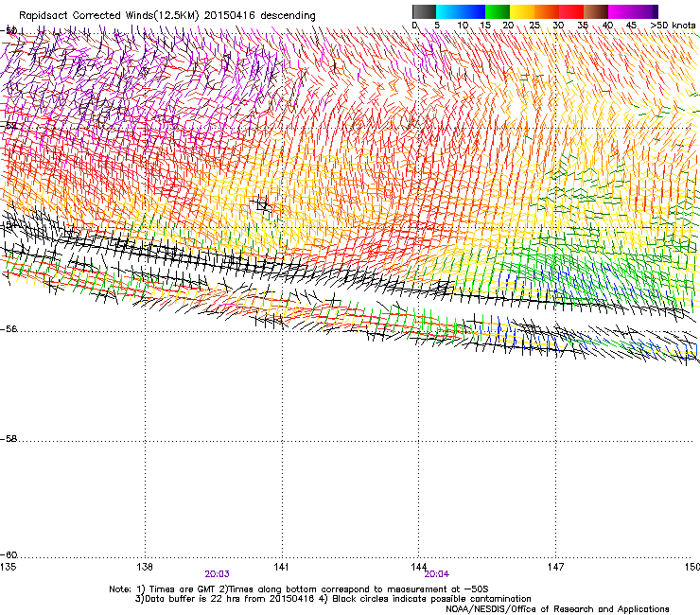The height and width of the screenshot is (615, 700).
Task: Click longitude axis label 138
Action: 145,567
